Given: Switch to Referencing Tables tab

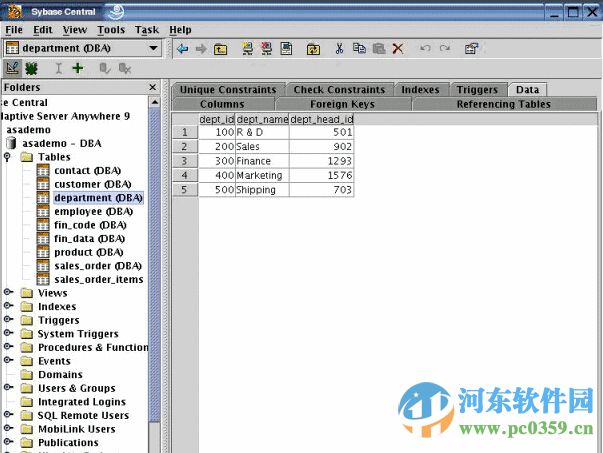Looking at the screenshot, I should click(504, 104).
